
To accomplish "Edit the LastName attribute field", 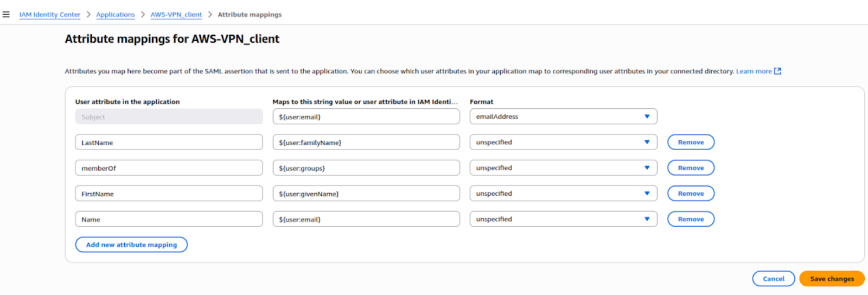I will [x=169, y=142].
